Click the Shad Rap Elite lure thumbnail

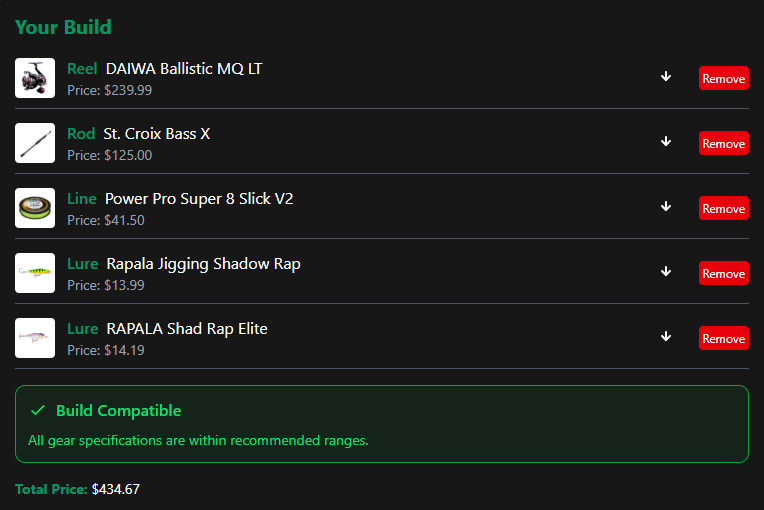[x=35, y=338]
